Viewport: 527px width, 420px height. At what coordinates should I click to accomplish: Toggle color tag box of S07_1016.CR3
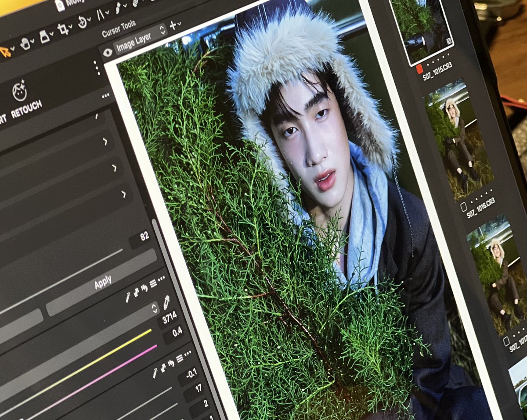463,208
